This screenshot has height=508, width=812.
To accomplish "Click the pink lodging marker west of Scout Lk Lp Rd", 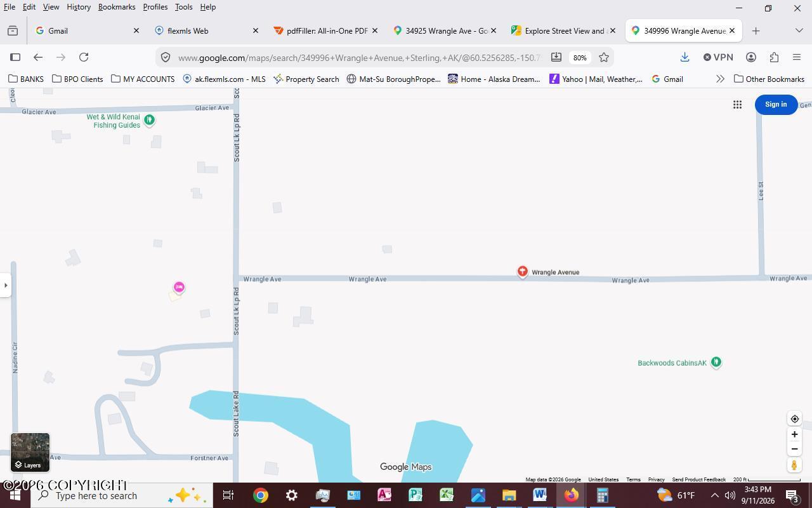I will (x=179, y=288).
